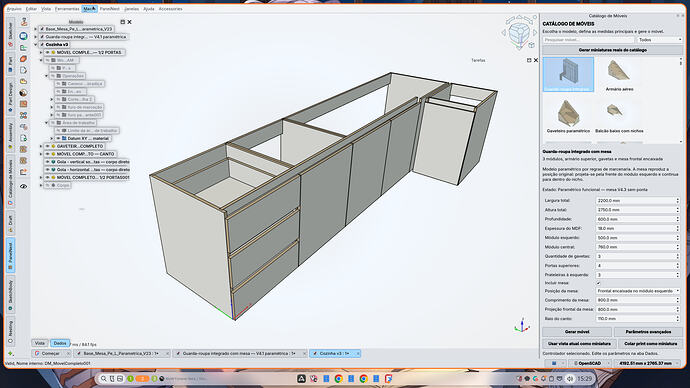
Task: Open the Assembly workbench tab
Action: [x=11, y=135]
